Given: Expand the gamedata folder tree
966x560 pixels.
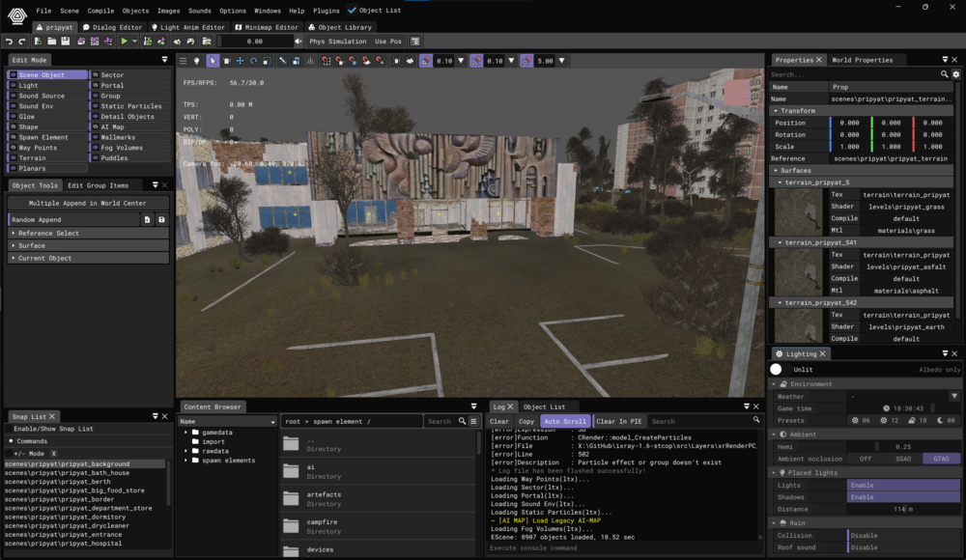Looking at the screenshot, I should (186, 433).
